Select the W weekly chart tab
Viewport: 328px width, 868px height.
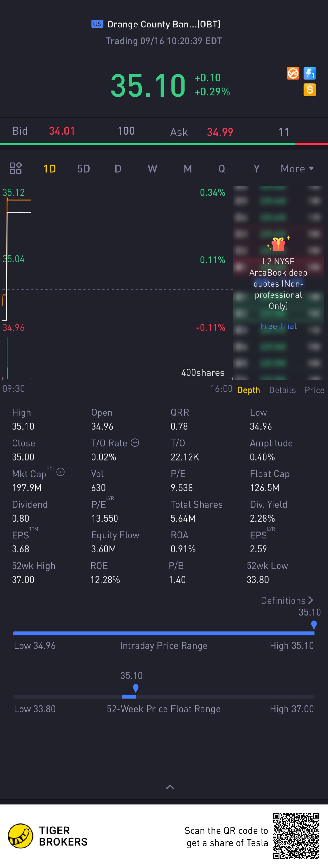tap(152, 168)
